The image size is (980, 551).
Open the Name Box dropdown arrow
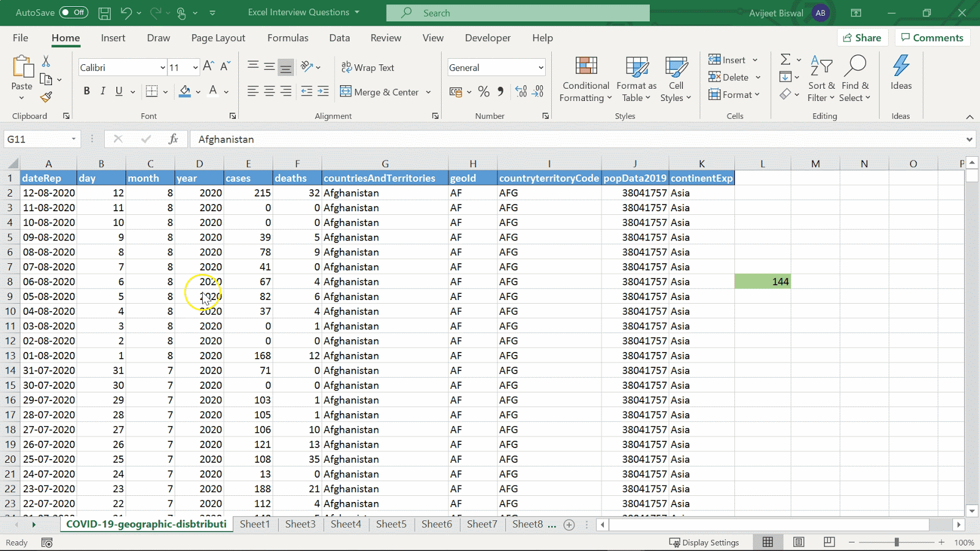(x=73, y=139)
